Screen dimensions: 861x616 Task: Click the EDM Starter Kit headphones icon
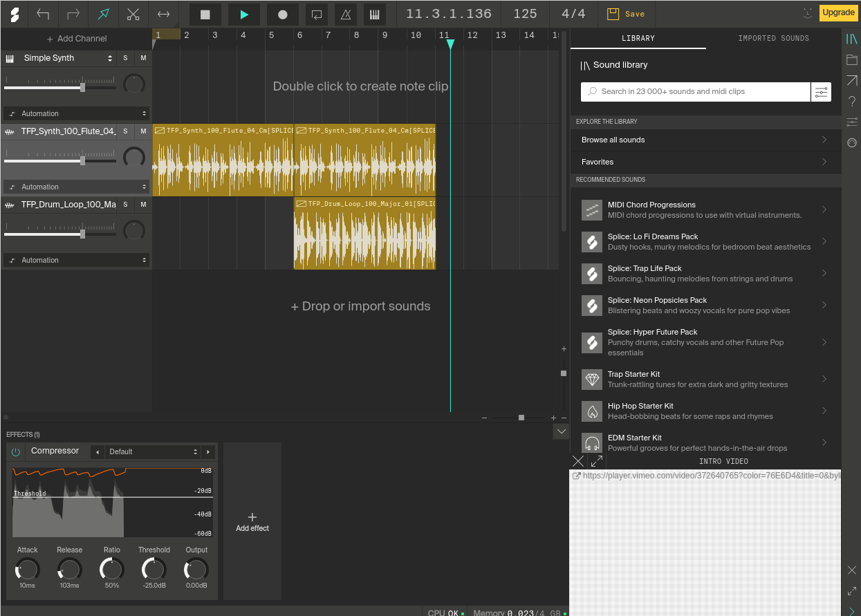coord(592,442)
